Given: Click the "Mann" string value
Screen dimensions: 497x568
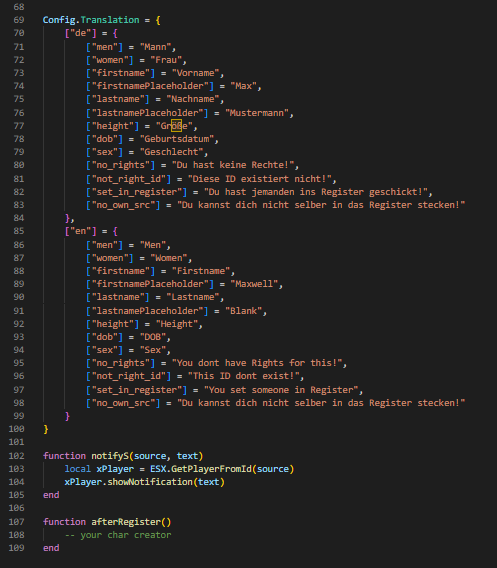Looking at the screenshot, I should [x=155, y=47].
